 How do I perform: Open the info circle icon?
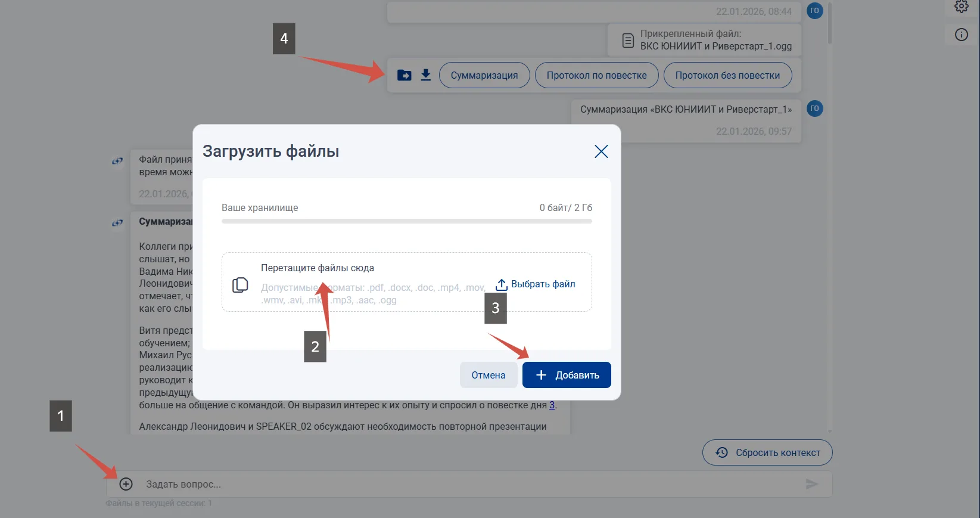coord(962,35)
